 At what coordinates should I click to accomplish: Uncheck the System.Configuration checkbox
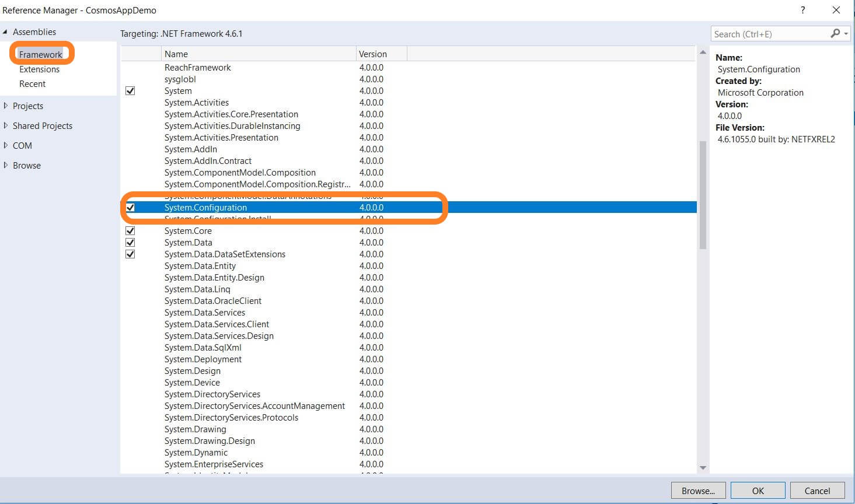click(130, 208)
